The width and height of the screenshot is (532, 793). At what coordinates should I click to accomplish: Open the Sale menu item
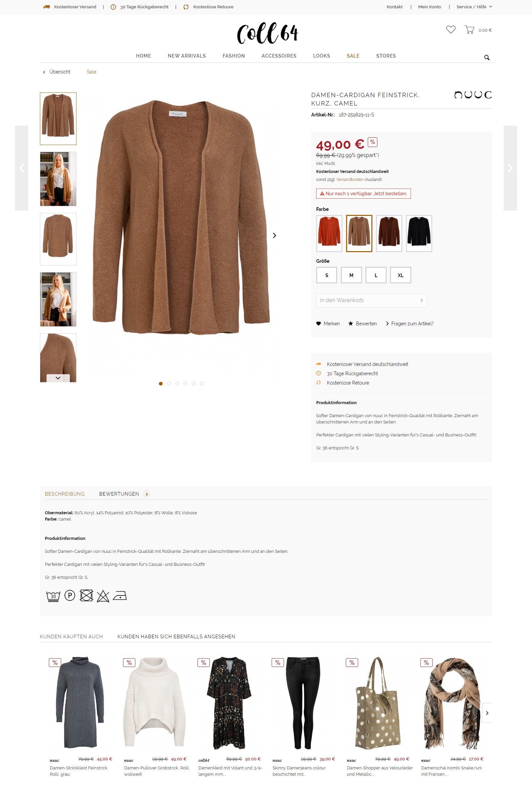(353, 56)
